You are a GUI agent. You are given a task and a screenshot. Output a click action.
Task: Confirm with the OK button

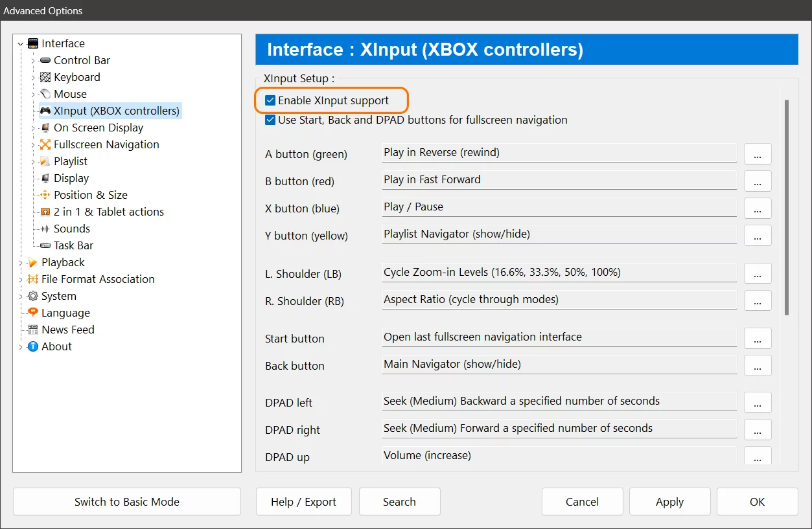(x=757, y=502)
